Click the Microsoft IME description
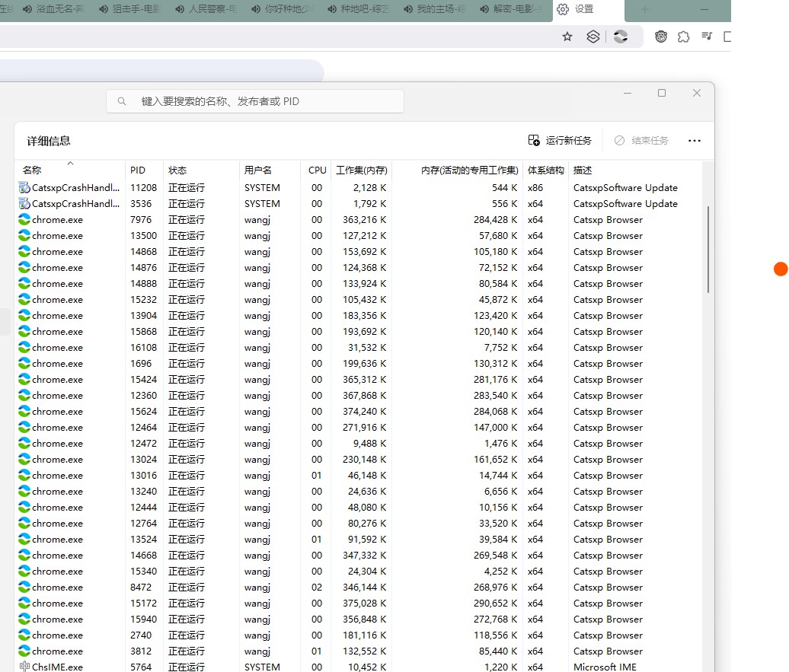The height and width of the screenshot is (672, 789). [x=605, y=667]
